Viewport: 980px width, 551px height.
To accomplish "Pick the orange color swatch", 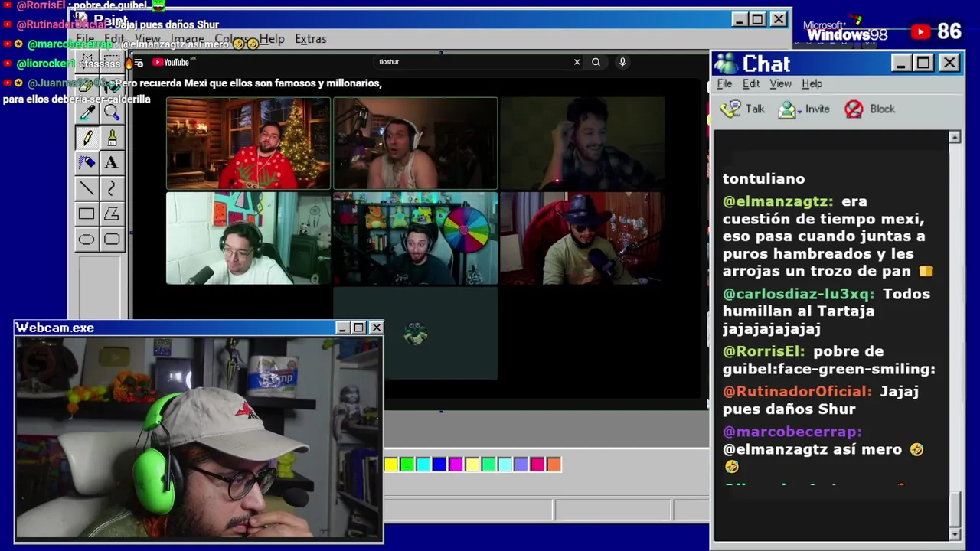I will [554, 464].
